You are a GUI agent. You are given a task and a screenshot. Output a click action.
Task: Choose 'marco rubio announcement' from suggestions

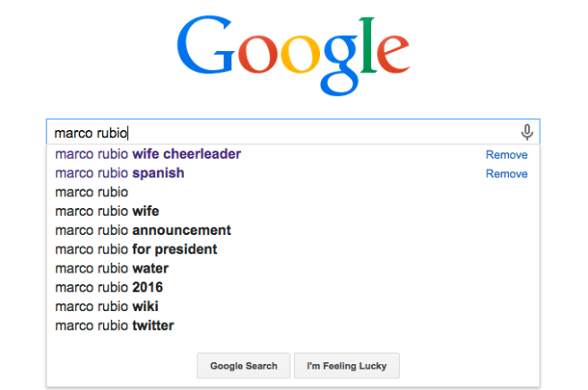point(143,230)
